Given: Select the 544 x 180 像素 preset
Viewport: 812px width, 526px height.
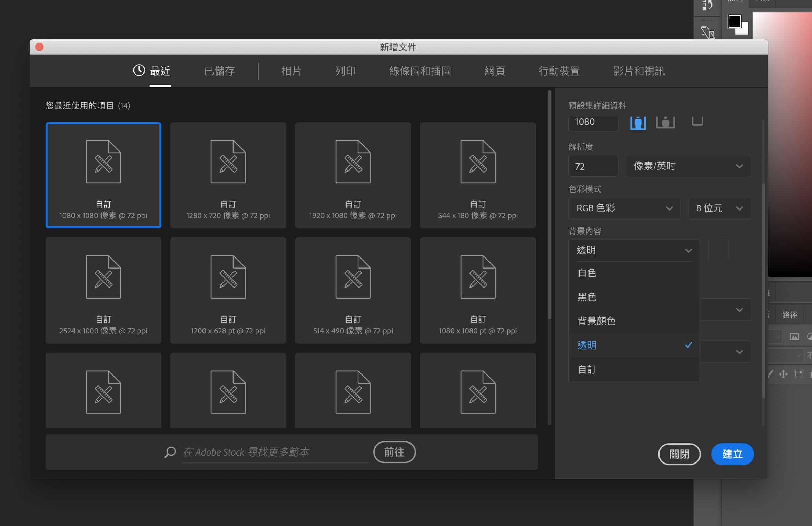Looking at the screenshot, I should (x=478, y=175).
